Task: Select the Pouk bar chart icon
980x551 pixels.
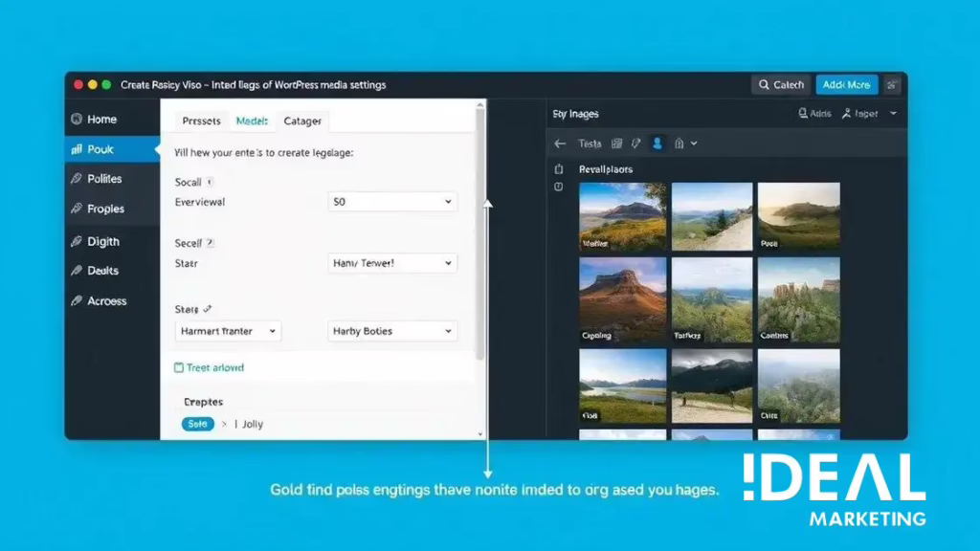Action: pyautogui.click(x=76, y=149)
